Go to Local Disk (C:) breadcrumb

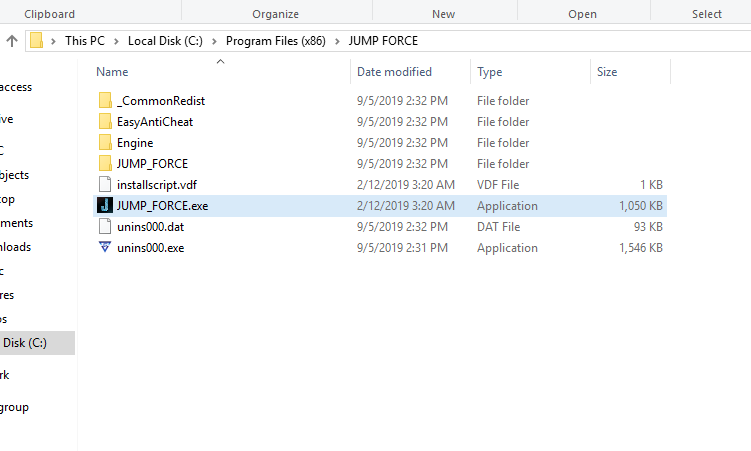[x=165, y=41]
